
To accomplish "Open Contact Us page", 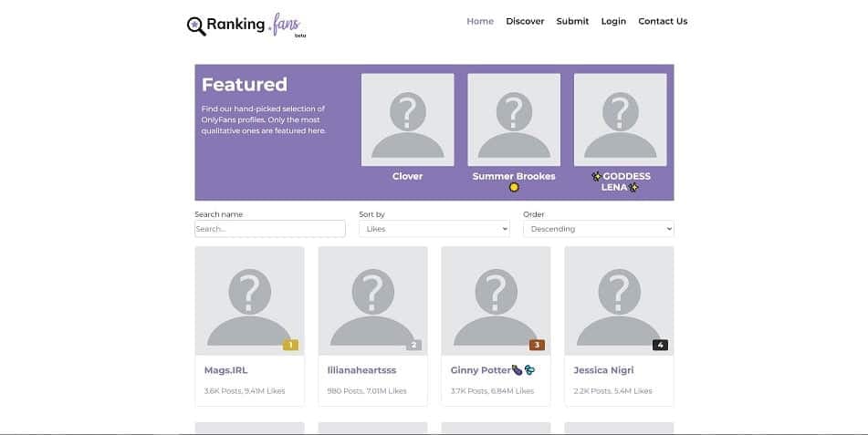I will (x=663, y=21).
